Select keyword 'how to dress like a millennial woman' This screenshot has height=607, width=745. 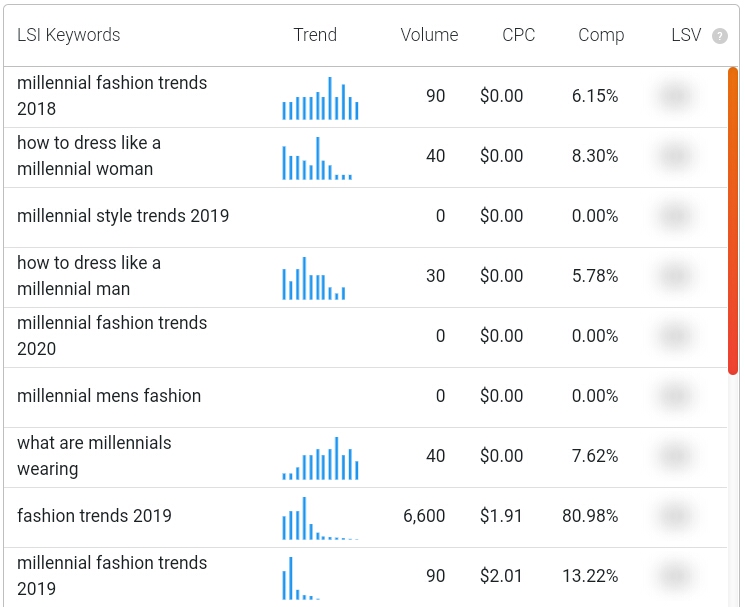(89, 156)
